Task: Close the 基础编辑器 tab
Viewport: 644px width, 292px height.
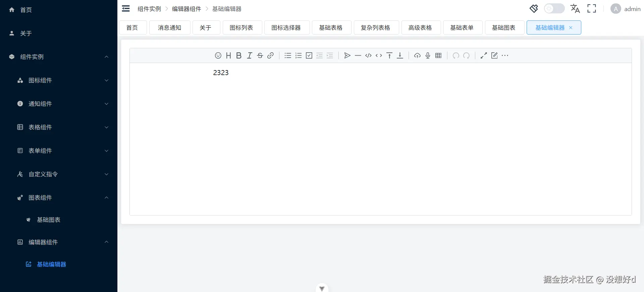Action: (571, 28)
